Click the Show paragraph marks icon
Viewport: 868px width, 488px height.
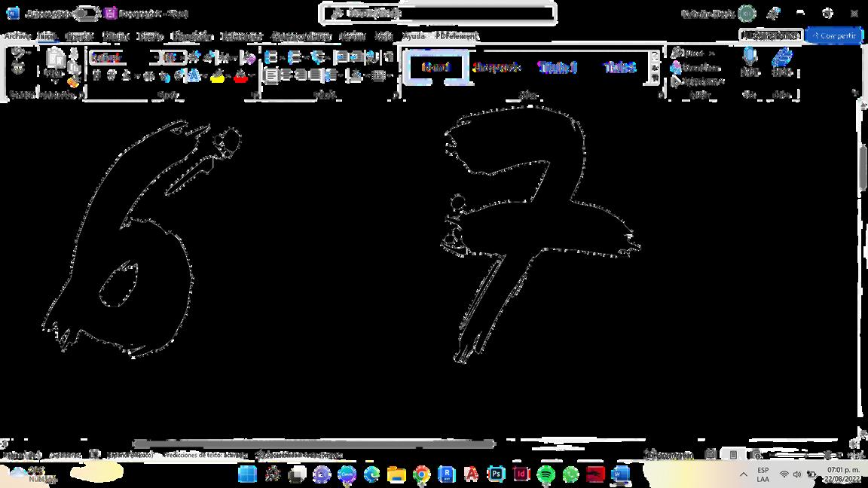pos(388,57)
